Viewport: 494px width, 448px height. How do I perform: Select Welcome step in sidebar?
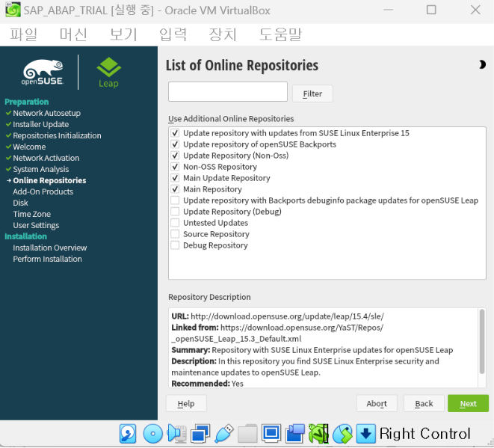(x=29, y=147)
